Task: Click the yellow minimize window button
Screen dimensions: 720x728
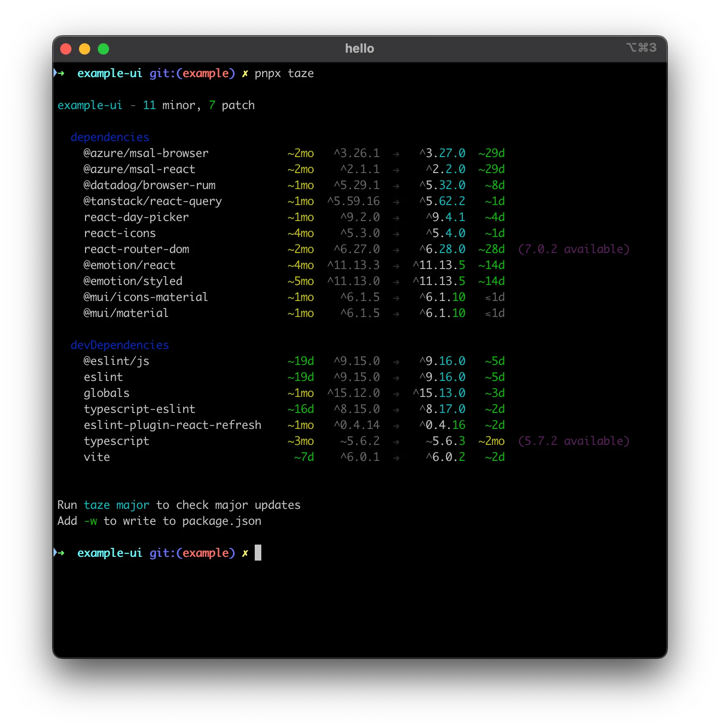Action: (x=85, y=49)
